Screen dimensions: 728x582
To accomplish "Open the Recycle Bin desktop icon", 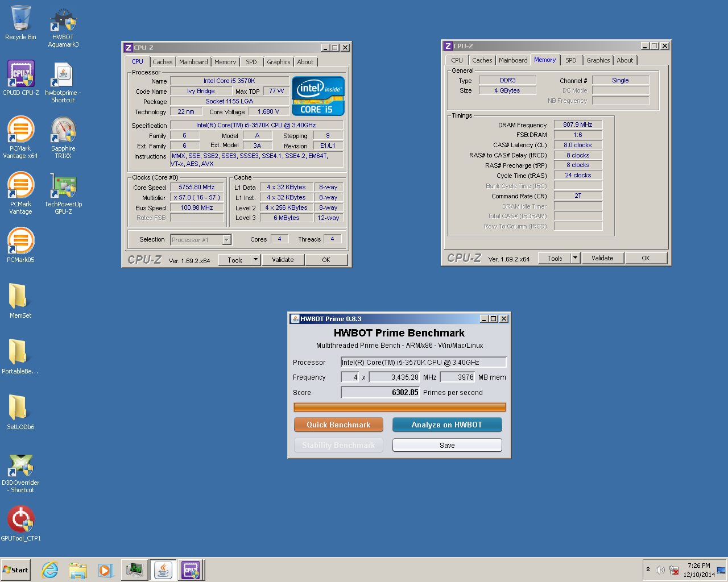I will pyautogui.click(x=20, y=23).
